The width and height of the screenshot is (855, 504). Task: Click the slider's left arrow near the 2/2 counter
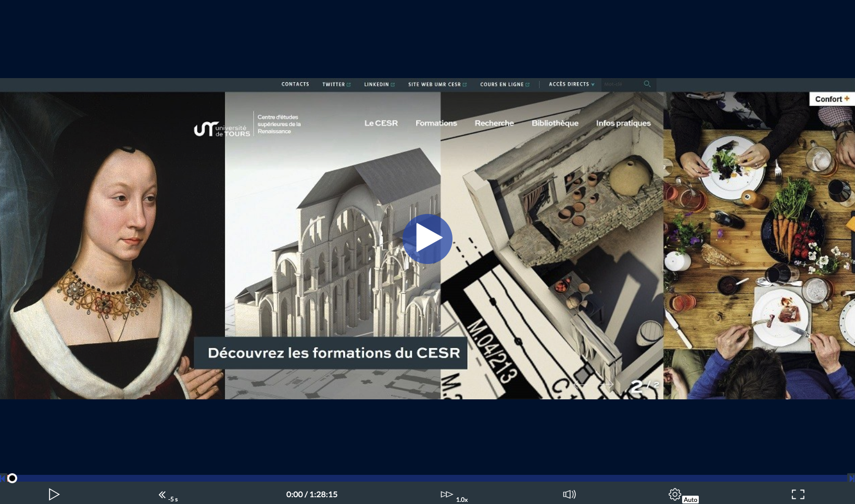(579, 385)
